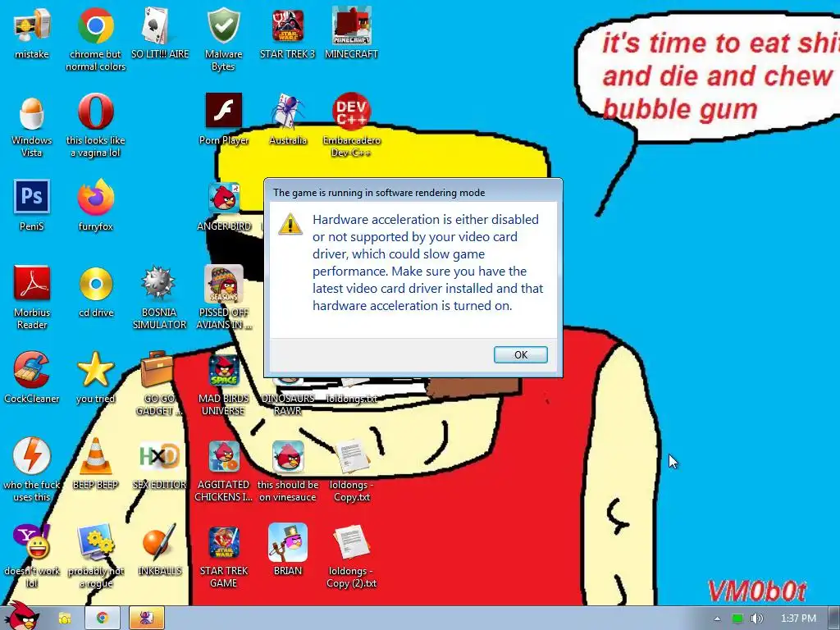This screenshot has width=840, height=630.
Task: Click the Angry Birds Start button
Action: (x=21, y=616)
